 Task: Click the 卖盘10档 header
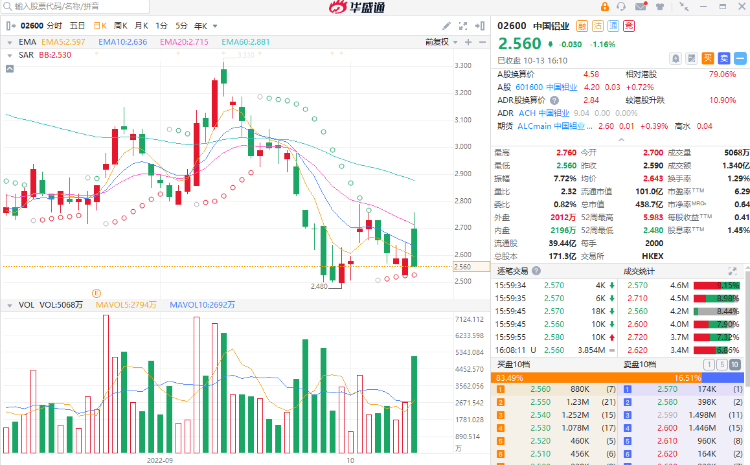[640, 365]
